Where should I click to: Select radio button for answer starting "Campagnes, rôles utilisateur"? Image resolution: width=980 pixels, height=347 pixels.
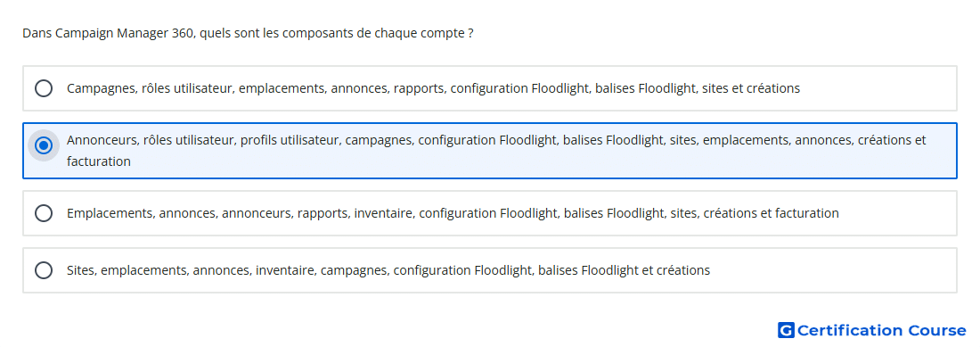tap(44, 88)
